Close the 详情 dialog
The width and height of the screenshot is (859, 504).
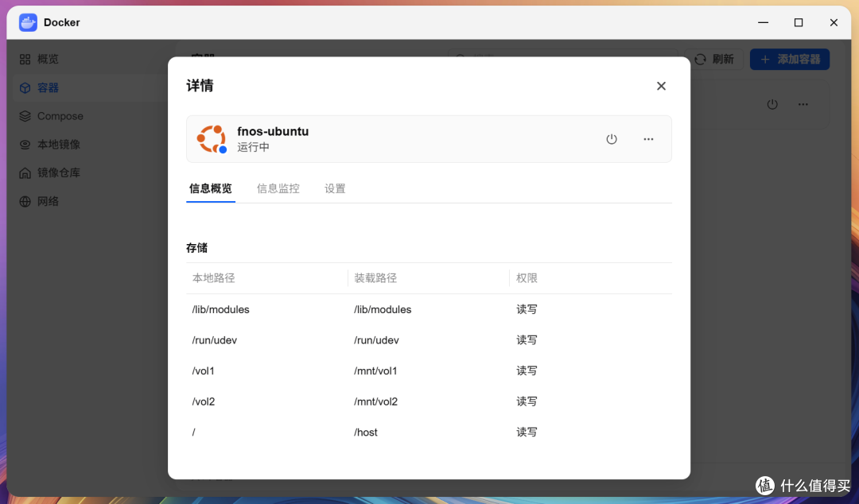coord(661,86)
